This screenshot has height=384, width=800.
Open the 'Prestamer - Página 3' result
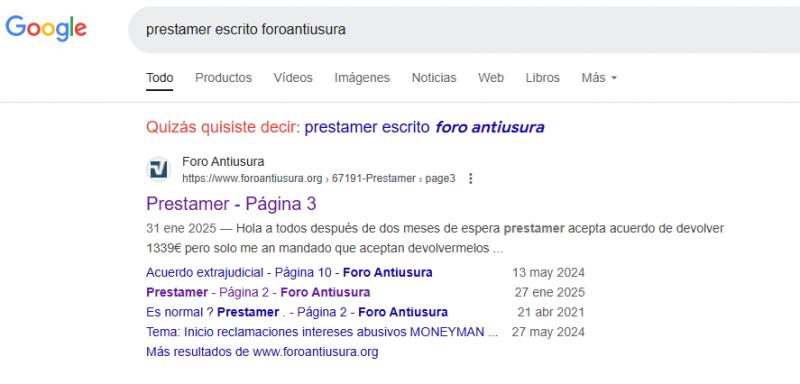231,204
